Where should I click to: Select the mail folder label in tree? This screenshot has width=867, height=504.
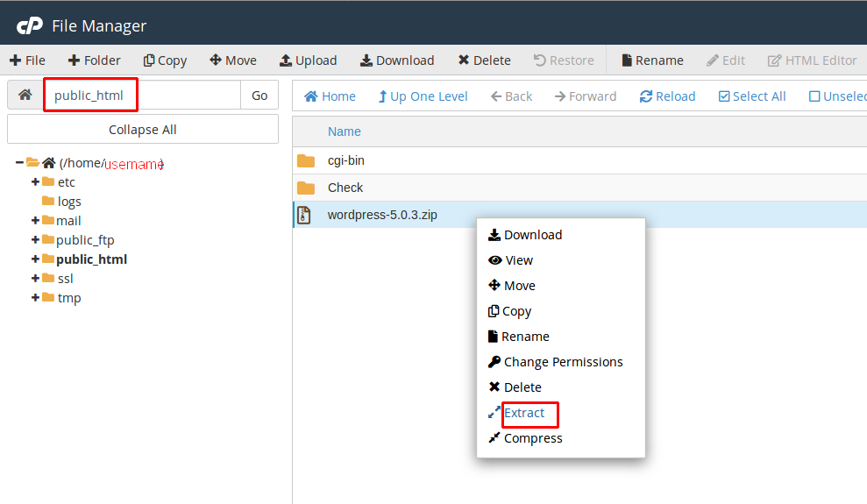pos(68,221)
